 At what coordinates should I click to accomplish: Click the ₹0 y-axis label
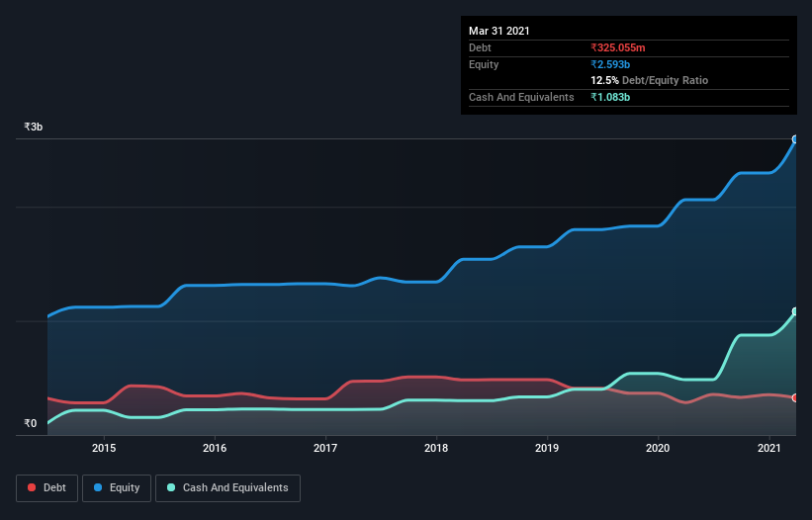pyautogui.click(x=31, y=423)
